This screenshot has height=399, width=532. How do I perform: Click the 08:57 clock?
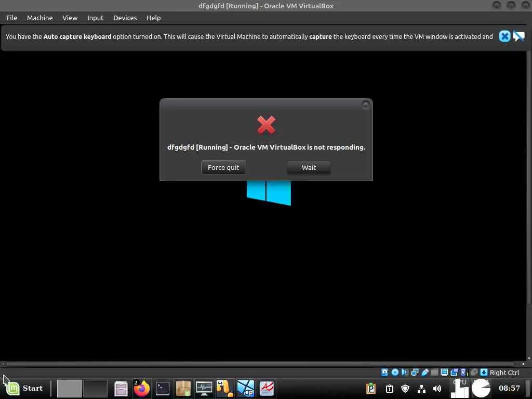(x=509, y=388)
